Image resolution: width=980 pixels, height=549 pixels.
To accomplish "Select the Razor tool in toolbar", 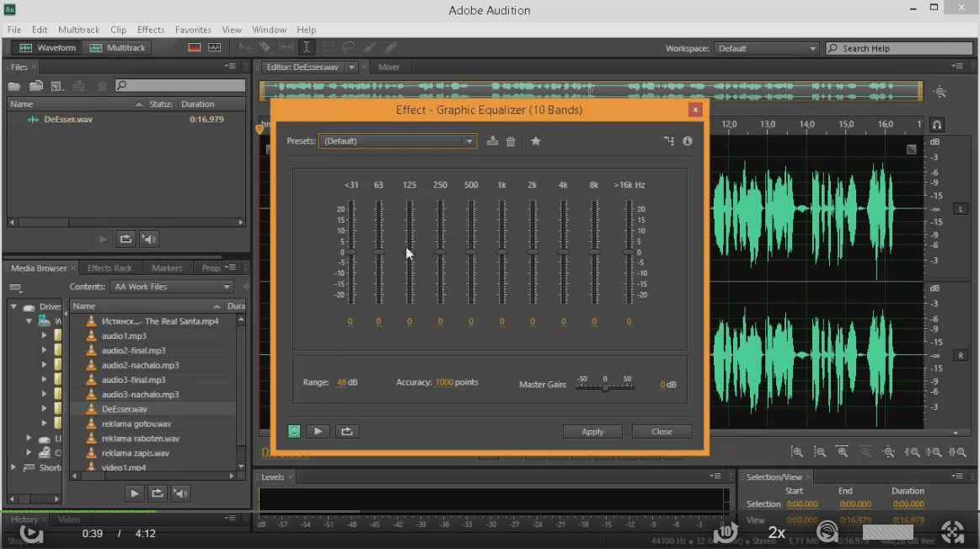I will tap(265, 47).
